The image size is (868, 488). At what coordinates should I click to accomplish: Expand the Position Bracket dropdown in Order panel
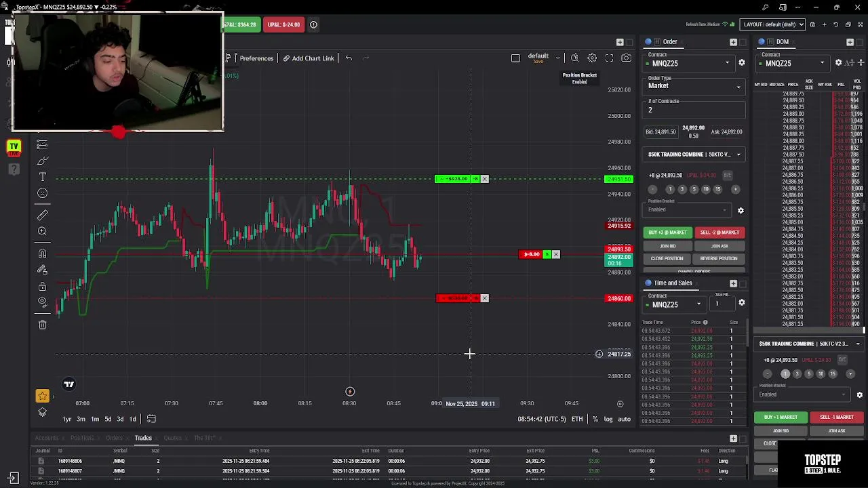tap(688, 209)
